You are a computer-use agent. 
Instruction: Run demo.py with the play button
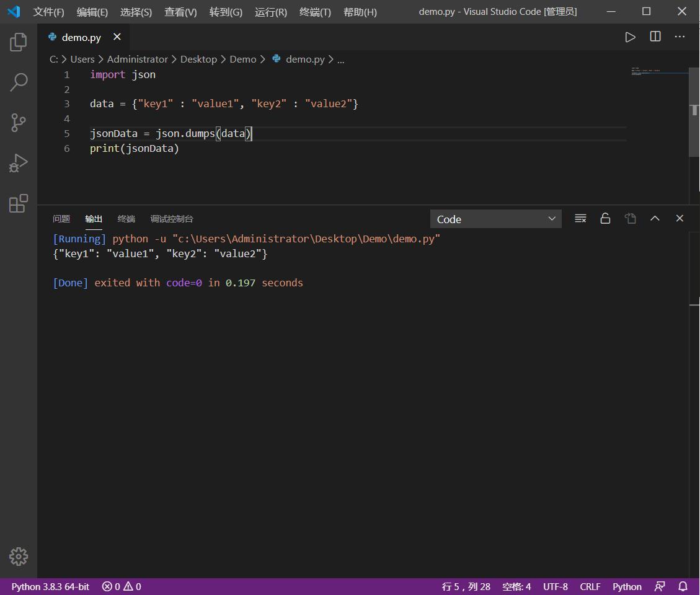point(631,37)
